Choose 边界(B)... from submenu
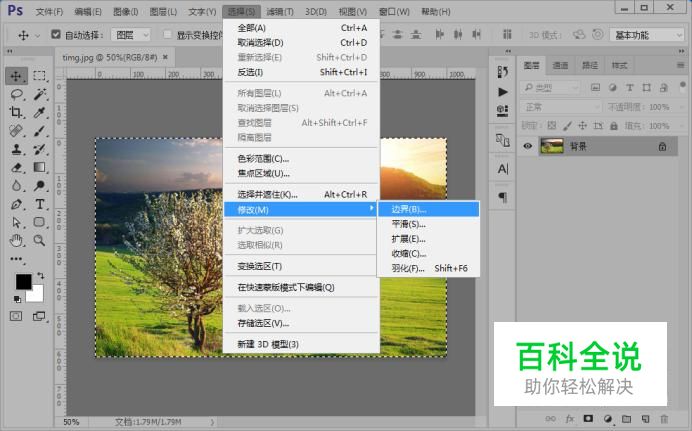692x431 pixels. (429, 209)
